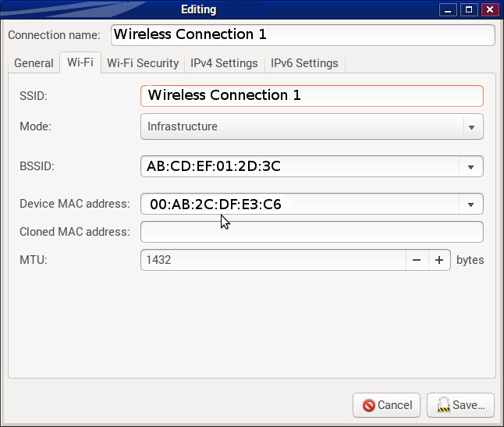Click the MTU value field
The image size is (504, 427).
tap(273, 260)
